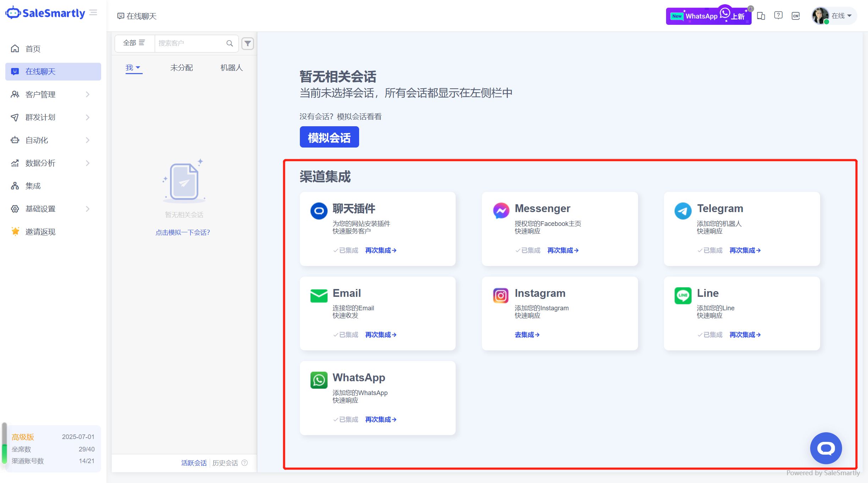The width and height of the screenshot is (868, 483).
Task: Open the floating chat bubble widget
Action: point(825,448)
